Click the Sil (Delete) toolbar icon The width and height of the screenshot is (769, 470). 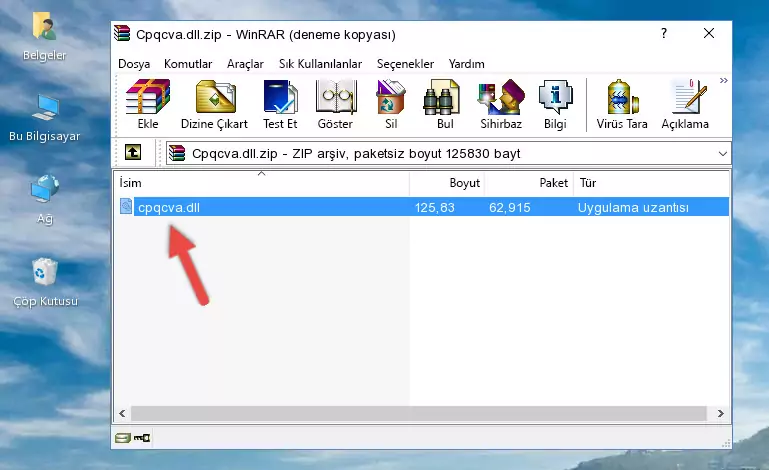(391, 104)
